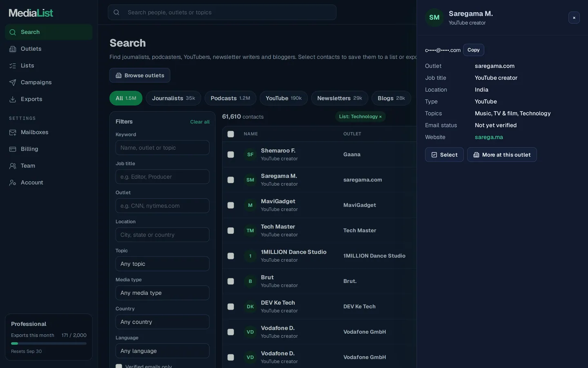Click the TM avatar beside Tech Master
The height and width of the screenshot is (368, 588).
click(x=250, y=231)
